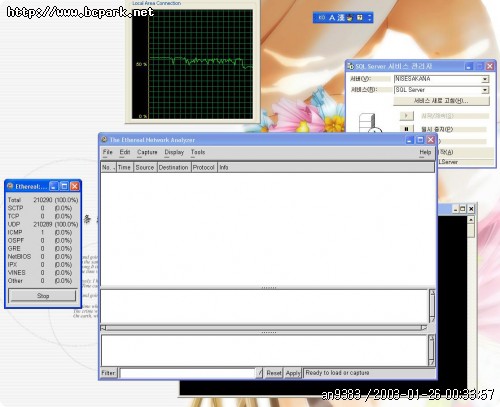Click the IPX row in capture stats

43,265
